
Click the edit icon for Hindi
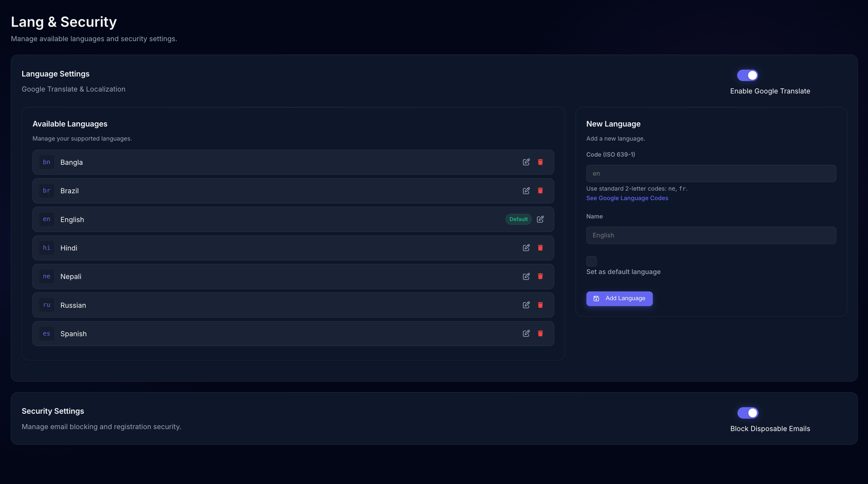tap(526, 248)
